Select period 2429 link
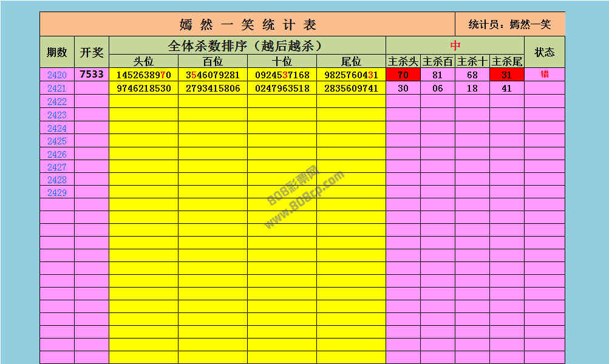This screenshot has width=609, height=364. pyautogui.click(x=57, y=192)
